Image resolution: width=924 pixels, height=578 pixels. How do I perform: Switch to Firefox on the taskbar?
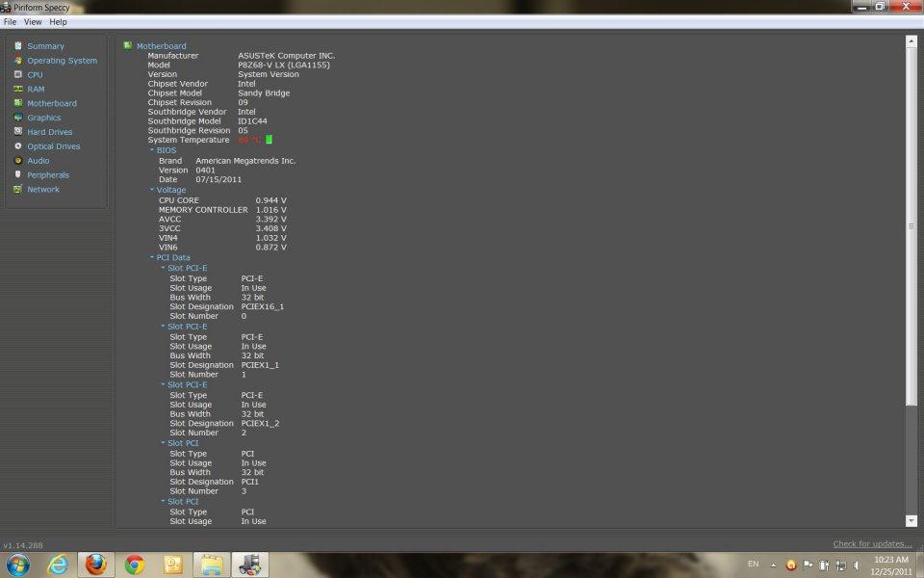95,565
